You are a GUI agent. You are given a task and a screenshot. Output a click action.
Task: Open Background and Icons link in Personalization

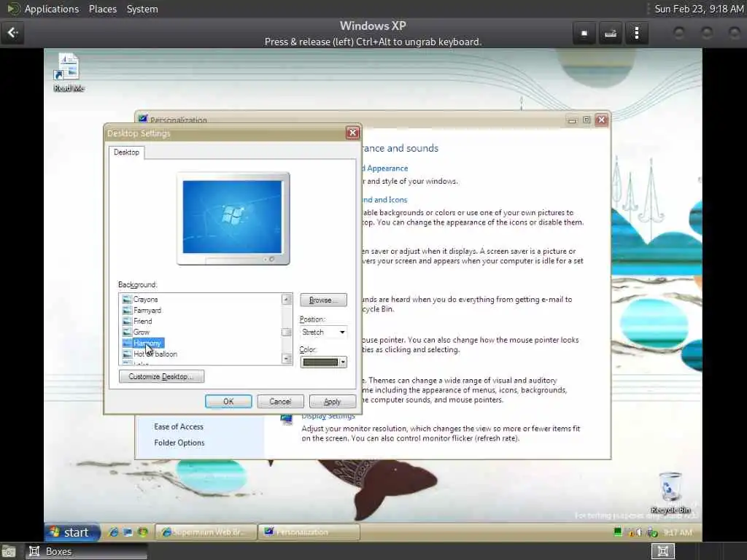click(385, 200)
